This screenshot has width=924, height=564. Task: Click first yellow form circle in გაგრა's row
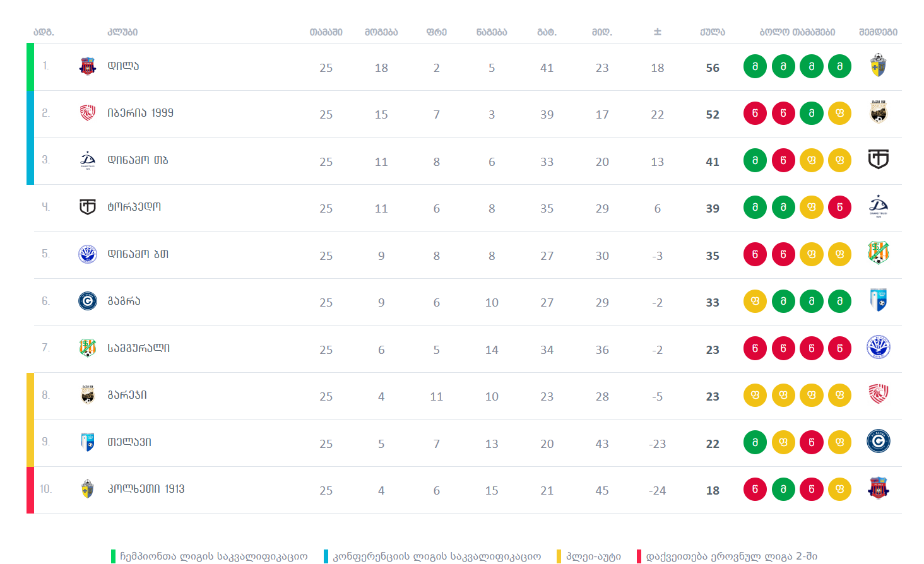(755, 302)
